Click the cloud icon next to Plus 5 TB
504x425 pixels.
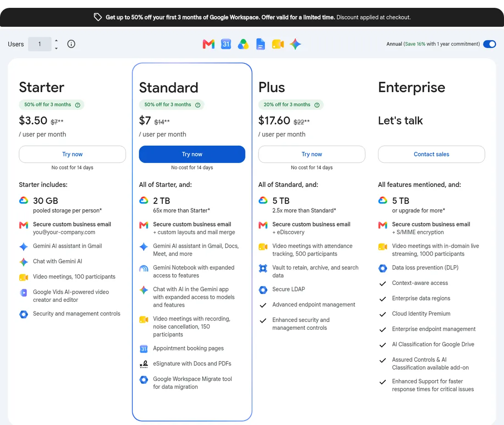[x=263, y=201]
